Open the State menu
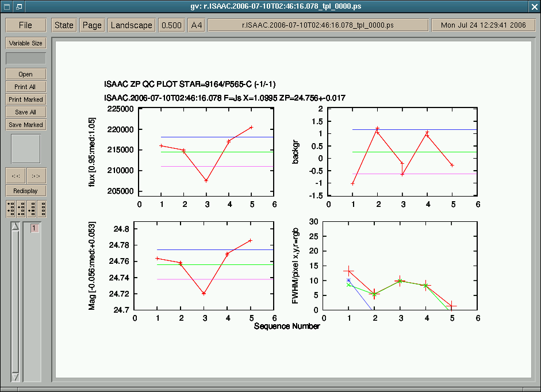Screen dimensions: 541x392 pos(64,25)
